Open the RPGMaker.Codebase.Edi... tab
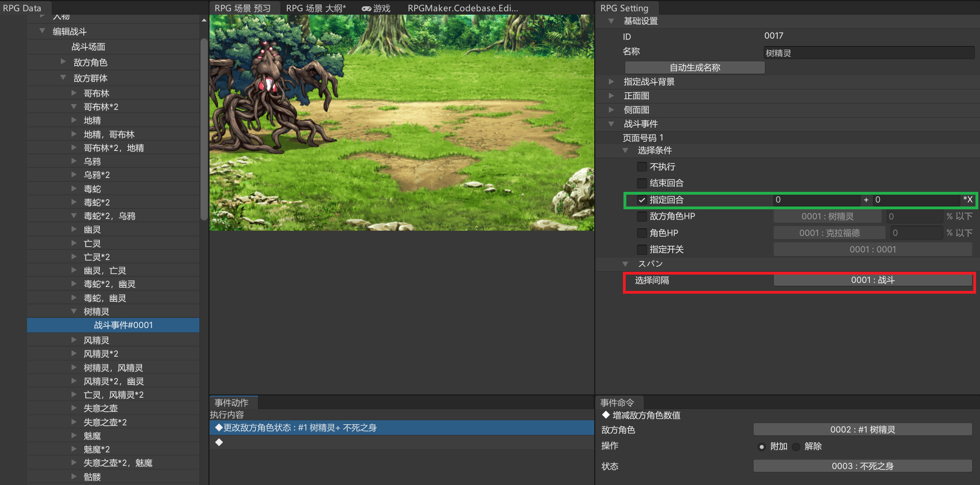This screenshot has height=485, width=980. pyautogui.click(x=462, y=8)
